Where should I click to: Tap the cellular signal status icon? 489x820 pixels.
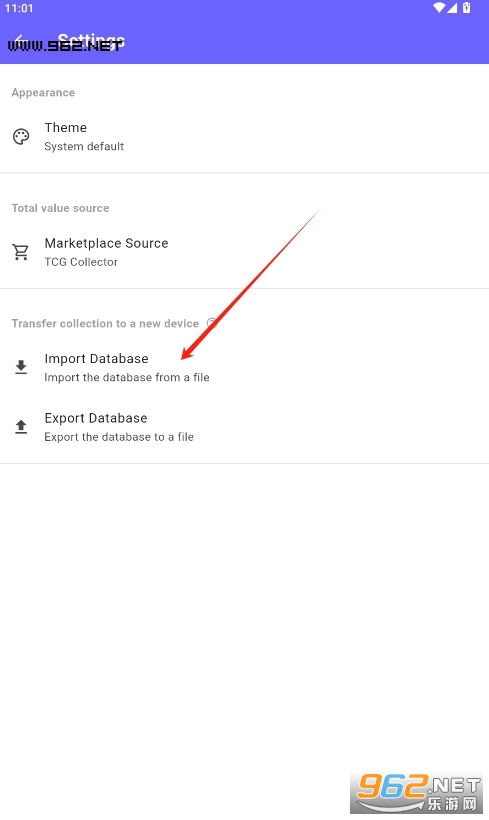click(x=452, y=8)
